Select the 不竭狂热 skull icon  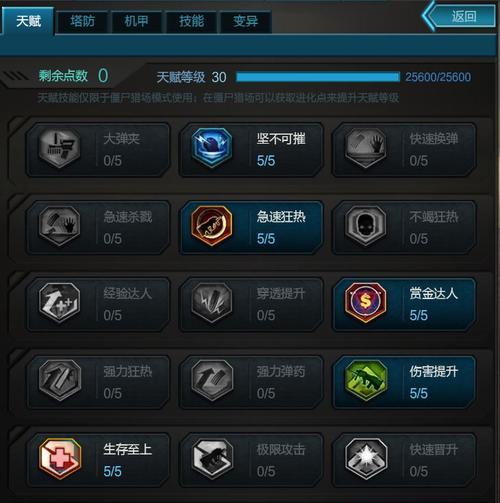click(x=366, y=225)
